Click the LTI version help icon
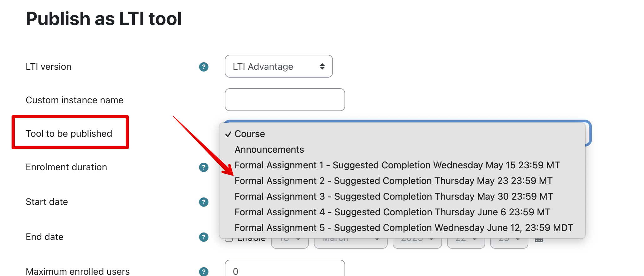Image resolution: width=644 pixels, height=276 pixels. click(204, 67)
